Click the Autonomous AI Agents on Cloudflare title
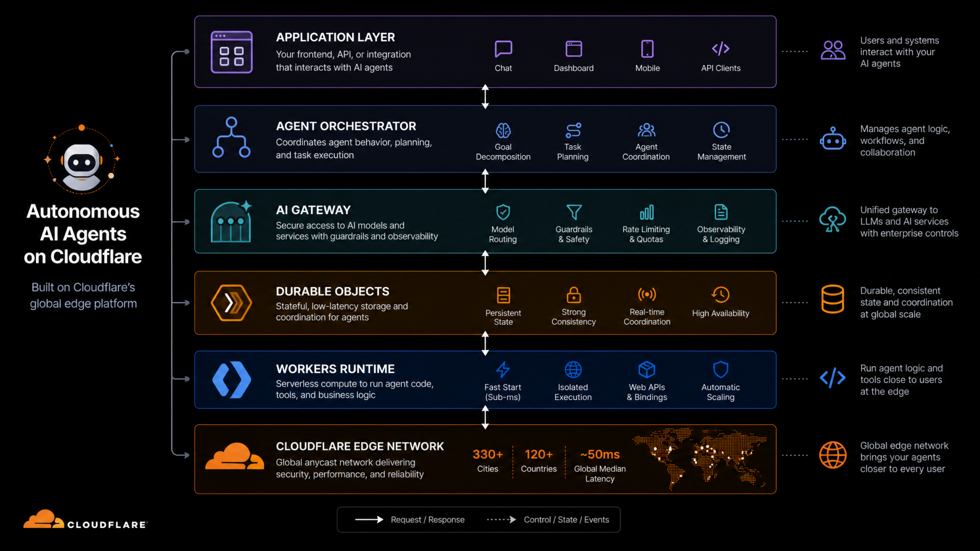This screenshot has height=551, width=980. click(x=83, y=234)
